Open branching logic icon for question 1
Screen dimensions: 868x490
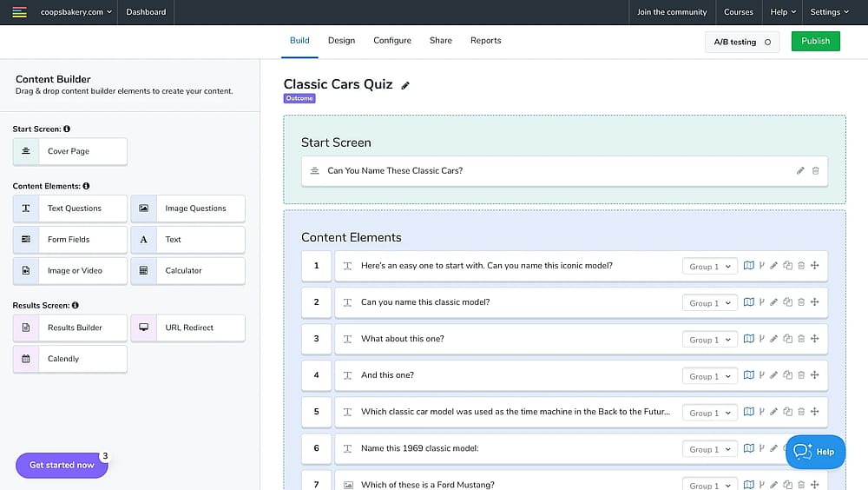(762, 266)
